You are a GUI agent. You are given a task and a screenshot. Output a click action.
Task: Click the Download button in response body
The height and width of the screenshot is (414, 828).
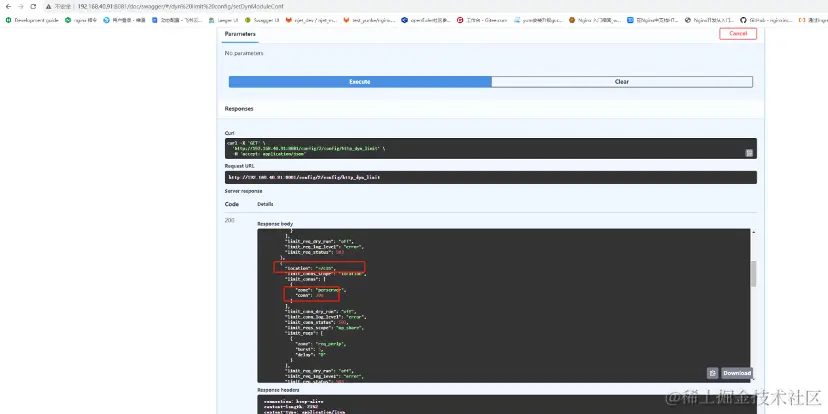[737, 373]
